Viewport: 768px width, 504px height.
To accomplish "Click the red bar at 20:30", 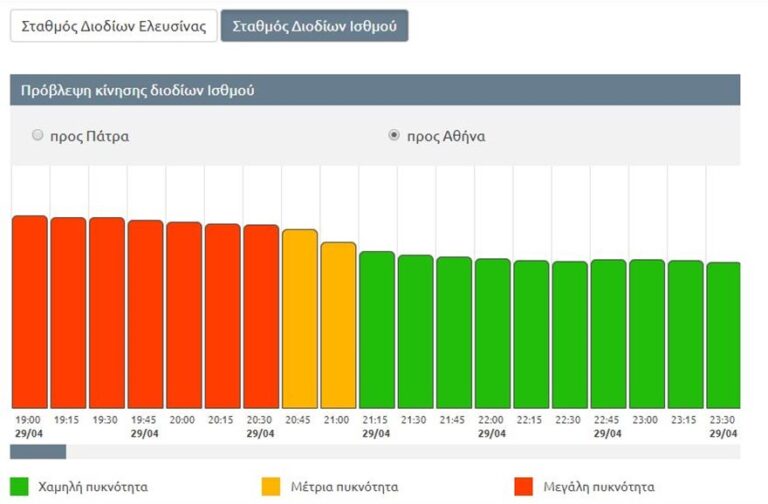I will (261, 315).
